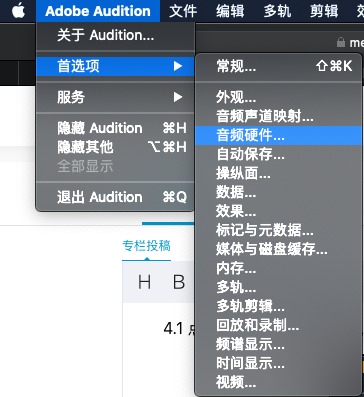Open the Adobe Audition application menu

tap(98, 11)
